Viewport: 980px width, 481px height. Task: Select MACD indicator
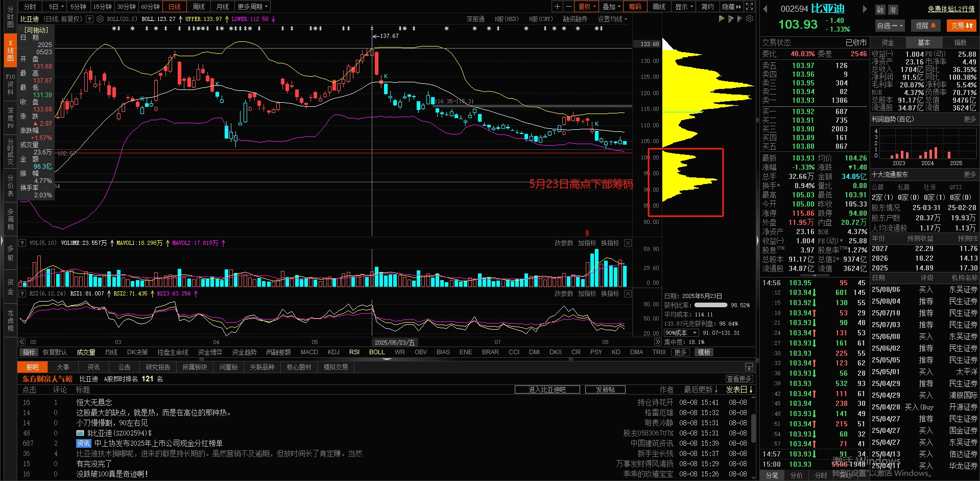[x=309, y=352]
